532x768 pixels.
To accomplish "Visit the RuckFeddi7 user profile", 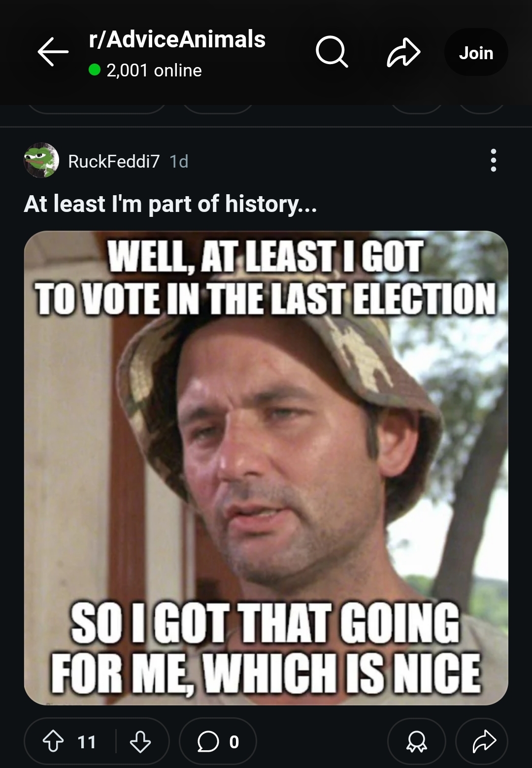I will [114, 161].
